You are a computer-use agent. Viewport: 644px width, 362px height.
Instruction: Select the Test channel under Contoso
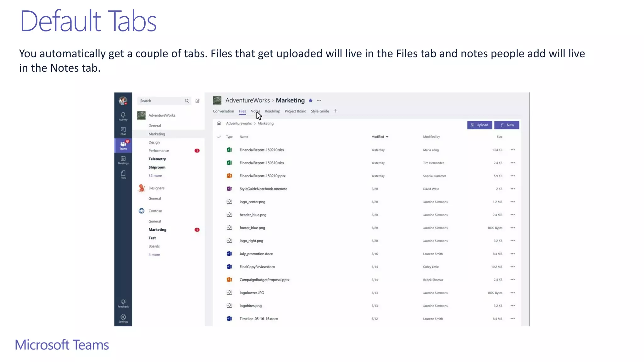click(x=152, y=238)
